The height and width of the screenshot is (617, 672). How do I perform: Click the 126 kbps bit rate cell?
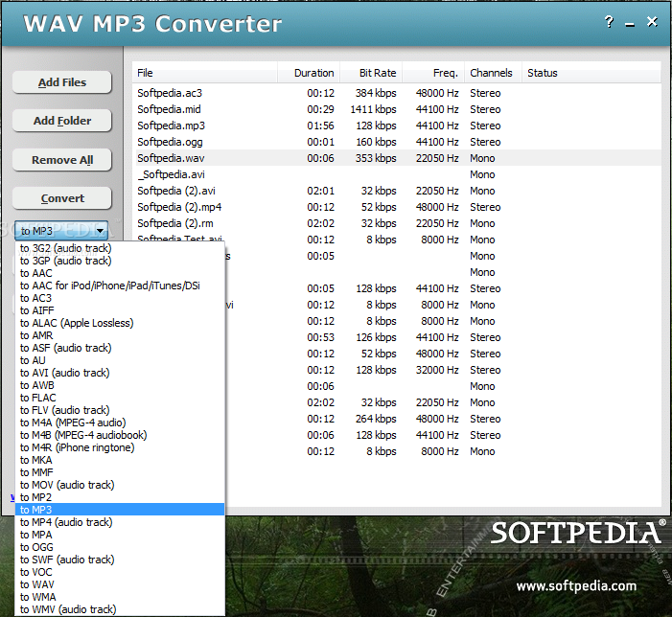click(376, 337)
